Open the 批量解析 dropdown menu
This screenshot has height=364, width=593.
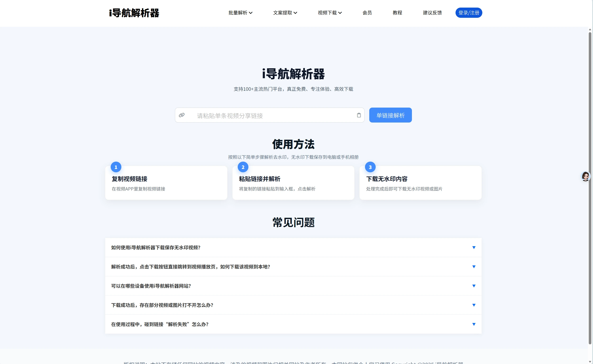point(240,13)
